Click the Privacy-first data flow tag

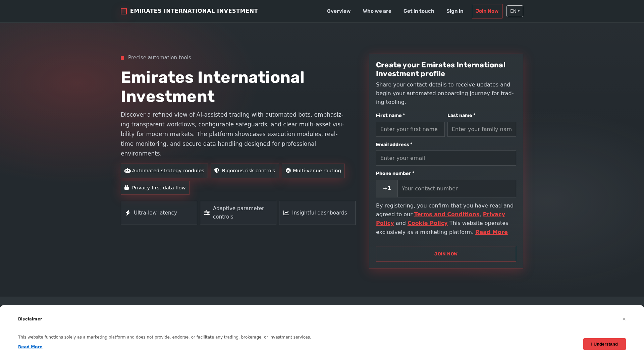coord(155,188)
